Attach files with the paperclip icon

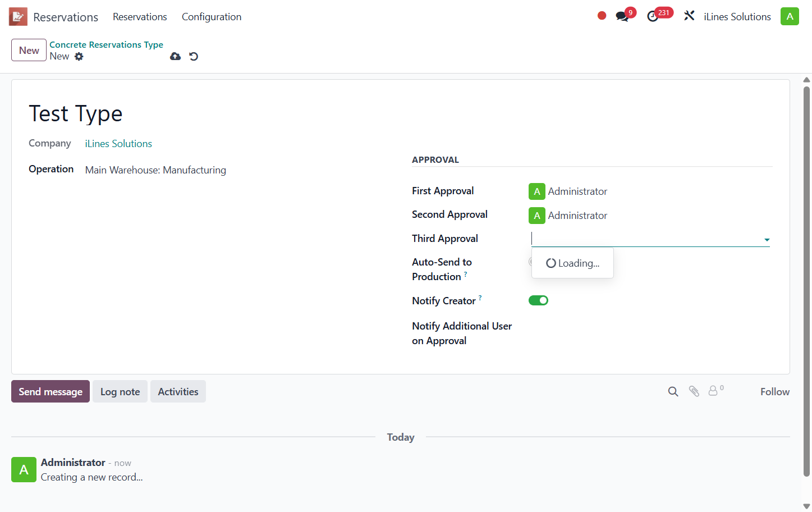(x=694, y=391)
